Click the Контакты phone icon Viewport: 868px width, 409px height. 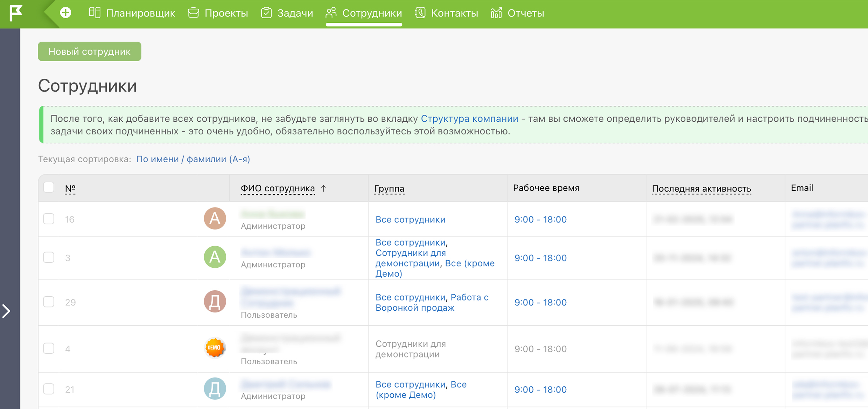pyautogui.click(x=420, y=13)
